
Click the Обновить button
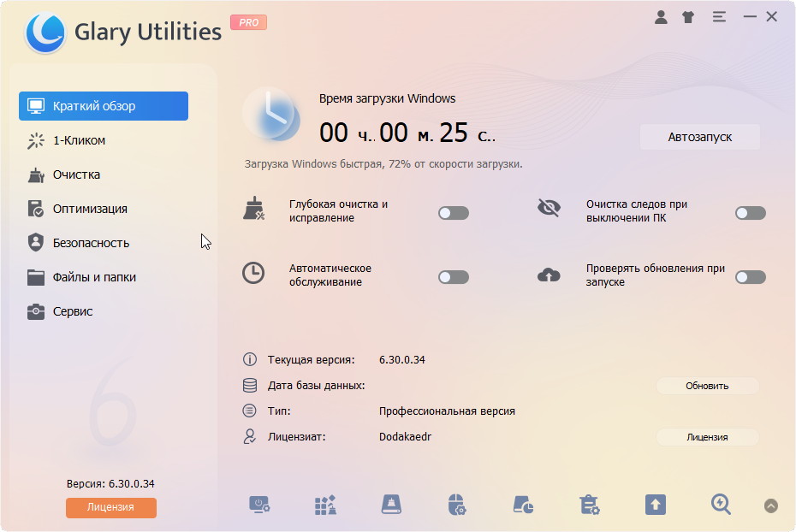click(707, 386)
